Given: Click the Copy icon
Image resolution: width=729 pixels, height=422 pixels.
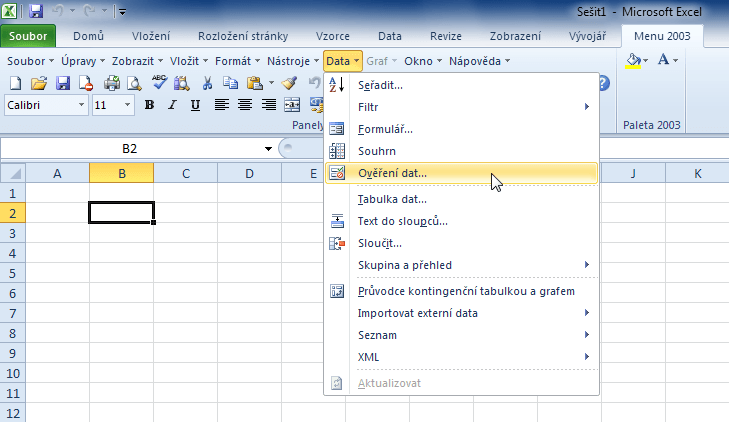Looking at the screenshot, I should (x=231, y=84).
